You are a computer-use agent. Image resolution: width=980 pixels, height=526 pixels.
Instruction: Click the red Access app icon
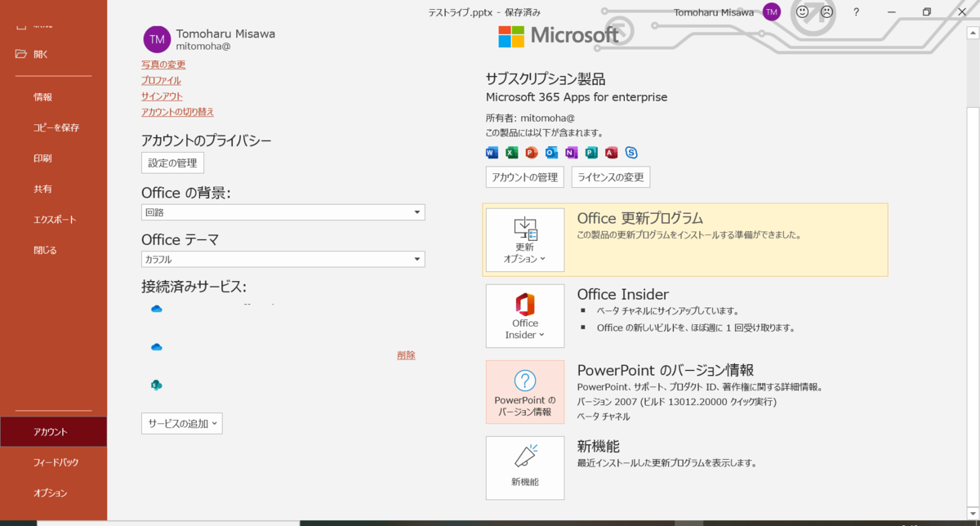point(611,152)
